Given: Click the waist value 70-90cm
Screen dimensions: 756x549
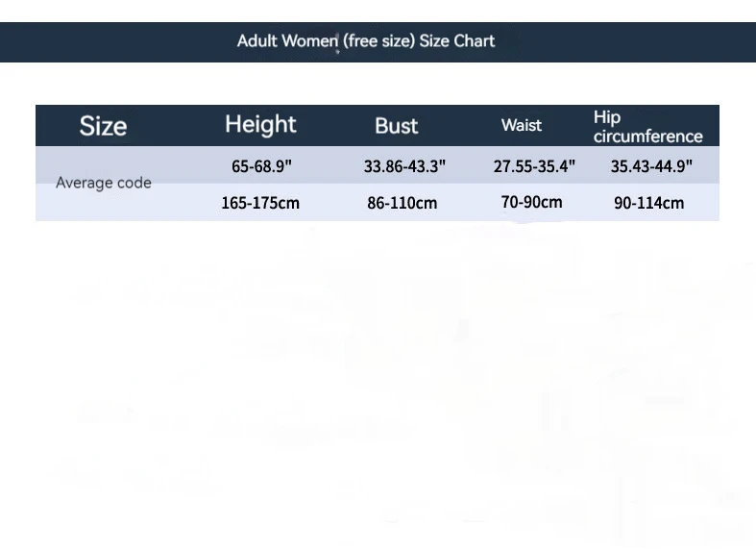Looking at the screenshot, I should pyautogui.click(x=531, y=202).
